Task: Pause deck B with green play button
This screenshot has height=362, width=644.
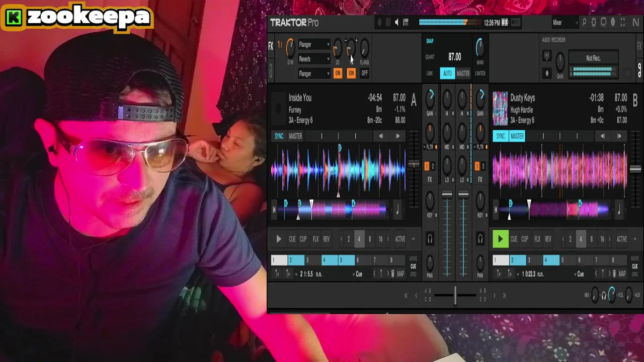Action: pos(500,239)
